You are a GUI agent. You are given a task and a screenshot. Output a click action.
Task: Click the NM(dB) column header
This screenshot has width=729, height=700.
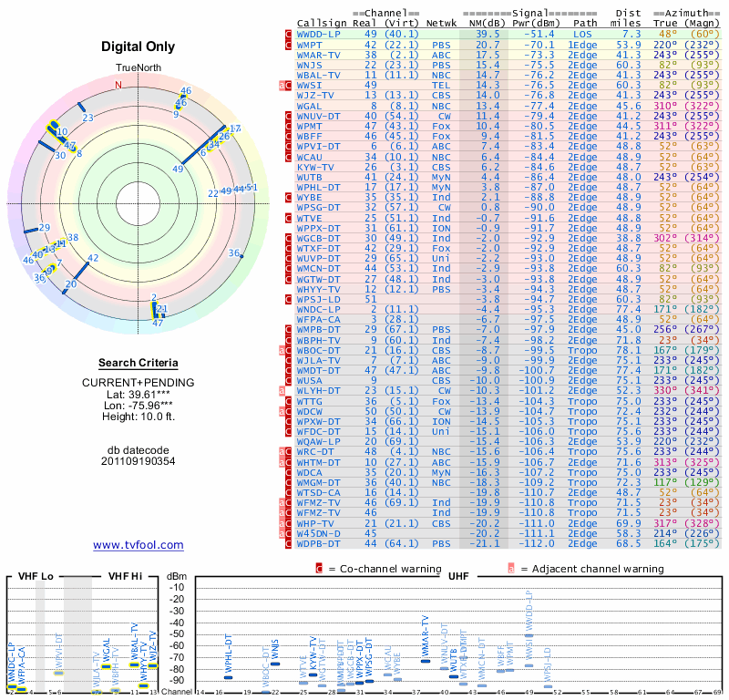pos(488,24)
